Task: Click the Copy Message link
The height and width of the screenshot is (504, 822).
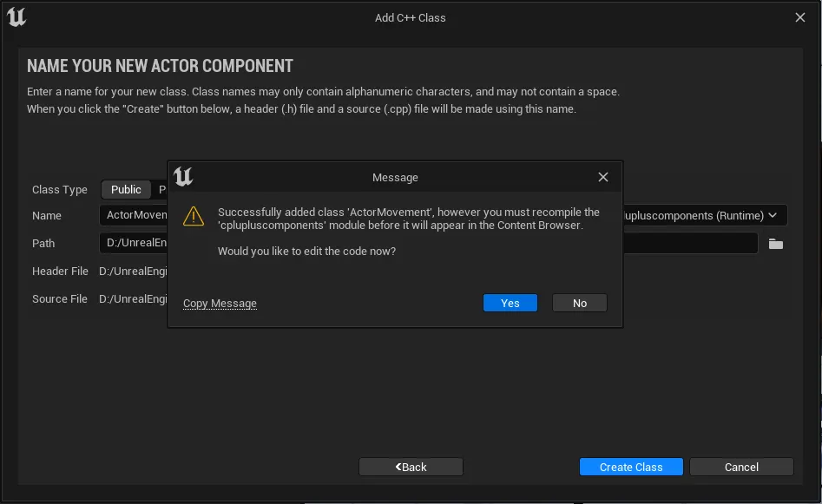Action: [x=220, y=303]
